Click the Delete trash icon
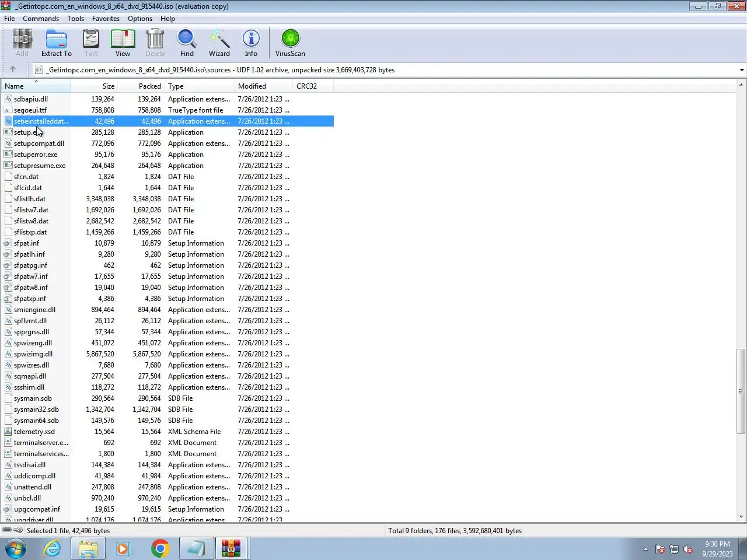 tap(155, 43)
